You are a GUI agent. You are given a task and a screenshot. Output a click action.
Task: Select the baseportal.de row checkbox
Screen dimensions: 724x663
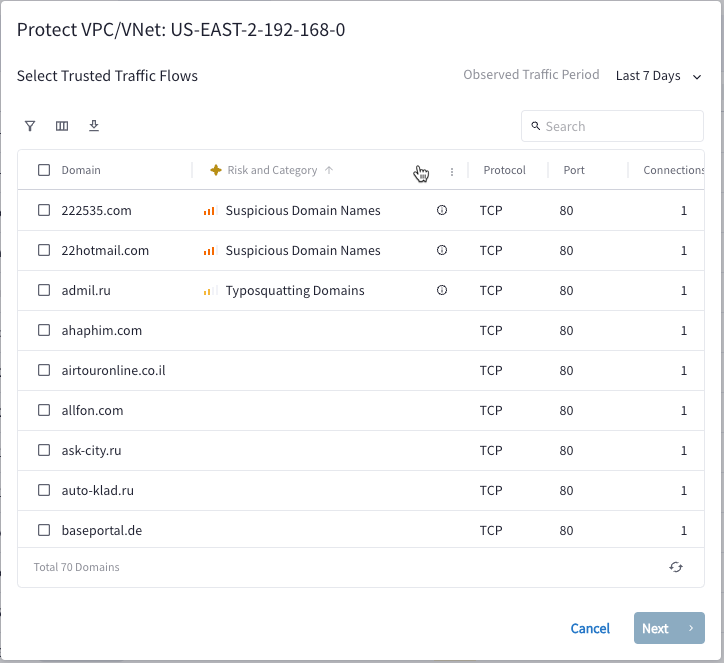click(44, 530)
